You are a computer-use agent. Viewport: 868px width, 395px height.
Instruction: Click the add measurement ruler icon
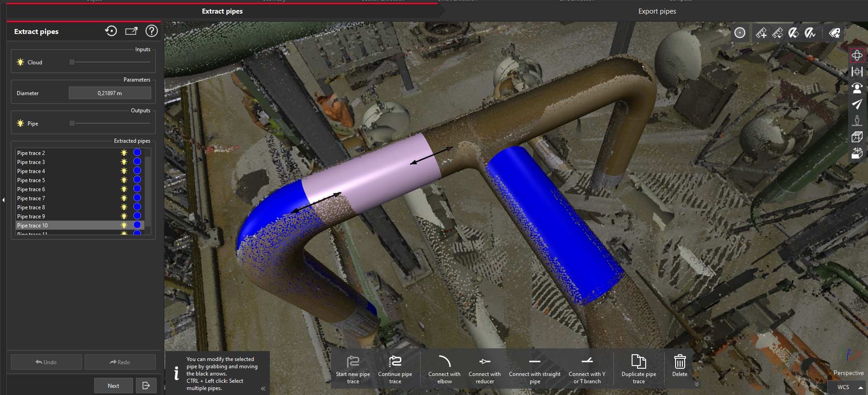(761, 33)
